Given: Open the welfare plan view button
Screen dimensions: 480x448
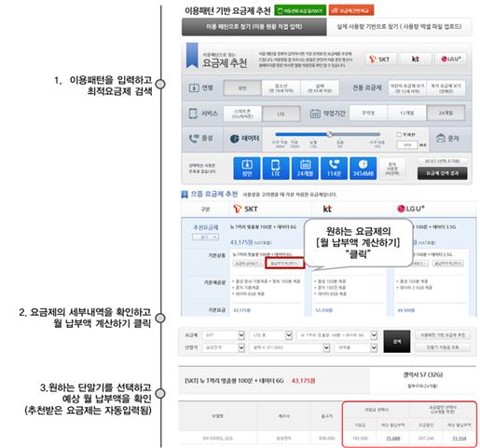Looking at the screenshot, I should pyautogui.click(x=446, y=88).
